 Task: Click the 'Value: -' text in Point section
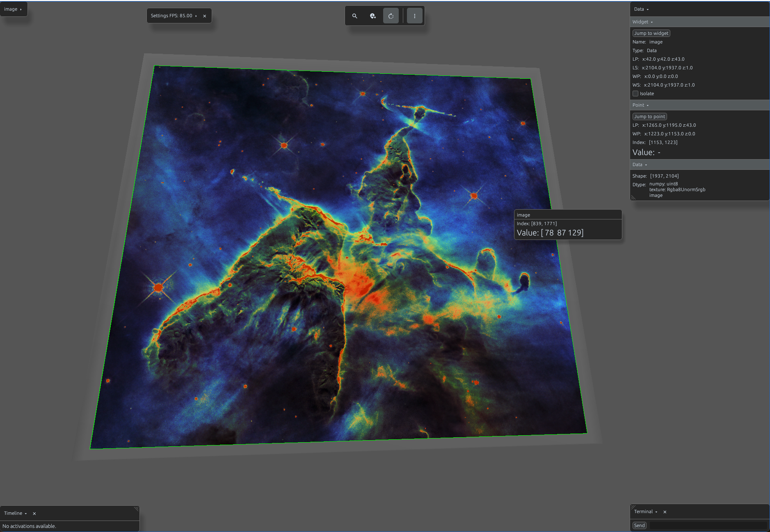pos(647,152)
